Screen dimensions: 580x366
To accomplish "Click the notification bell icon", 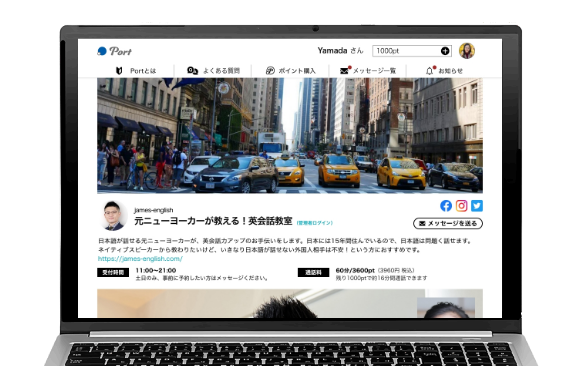I will tap(429, 71).
